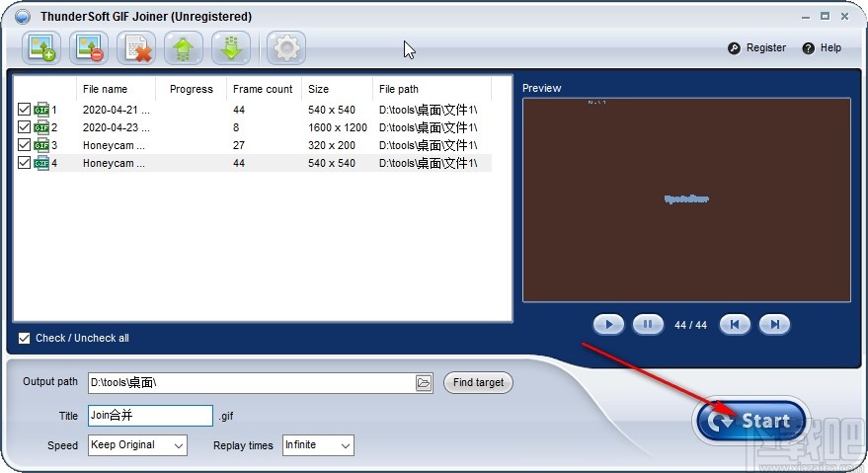Click the Remove selected GIF toolbar icon

89,47
